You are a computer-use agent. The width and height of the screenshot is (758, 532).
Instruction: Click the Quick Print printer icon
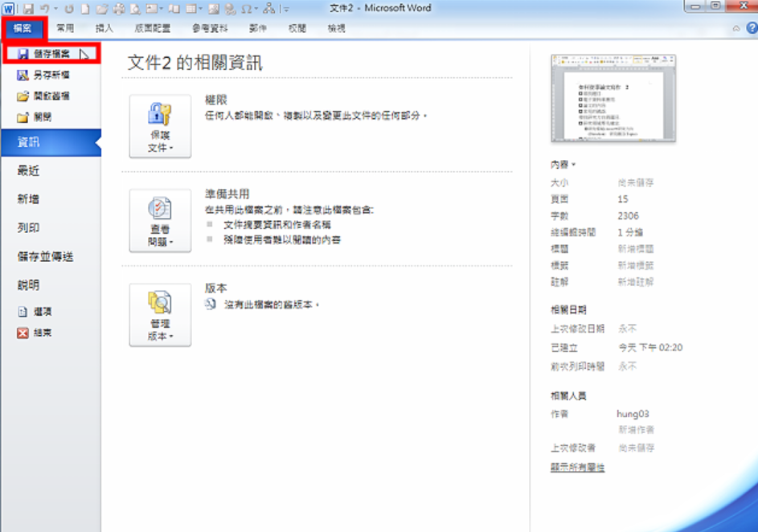tap(119, 9)
